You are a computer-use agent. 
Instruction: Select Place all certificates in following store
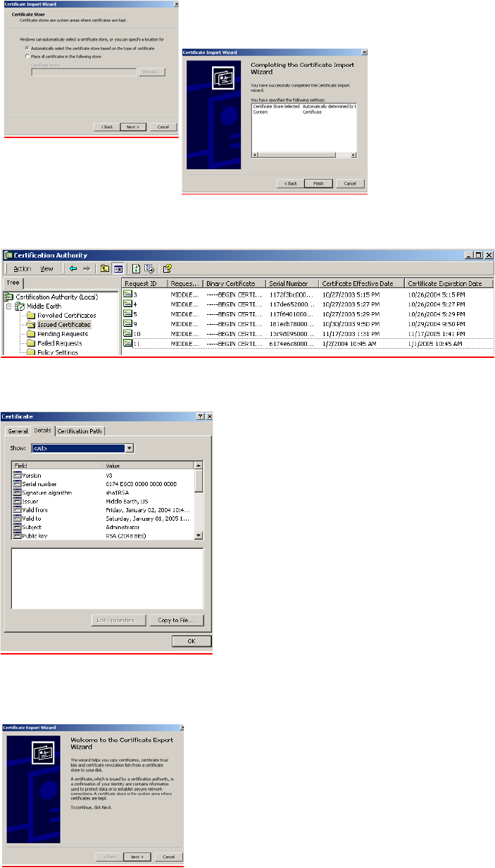[27, 55]
